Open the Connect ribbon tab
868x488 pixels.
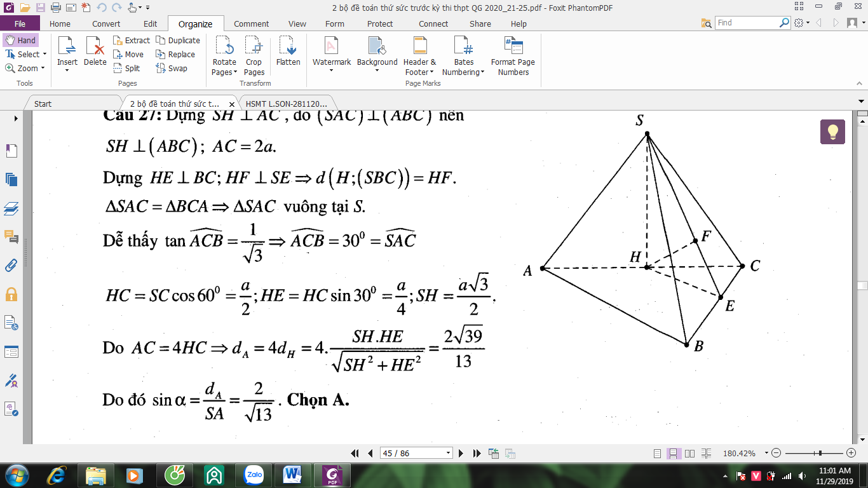pos(433,24)
